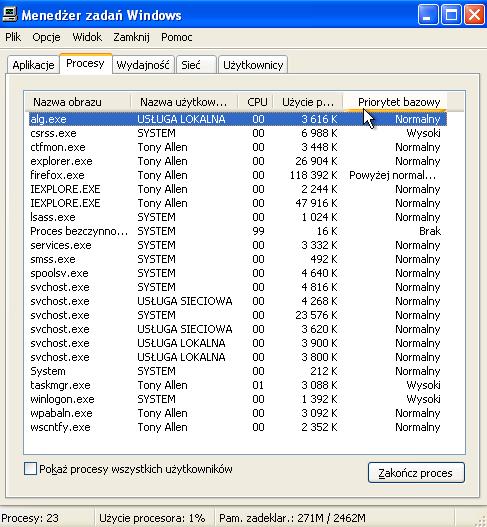Screen dimensions: 487x527
Task: Switch to the Wydajność tab
Action: tap(143, 65)
